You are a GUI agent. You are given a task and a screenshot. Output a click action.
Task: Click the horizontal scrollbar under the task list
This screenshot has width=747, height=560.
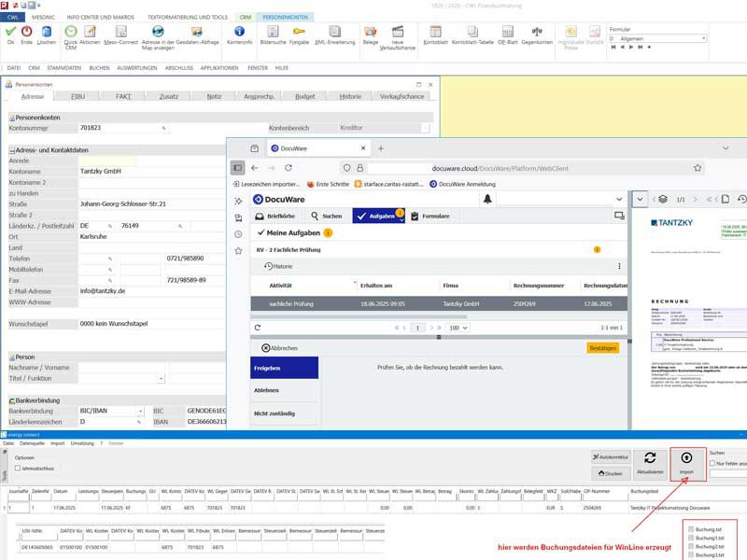359,316
